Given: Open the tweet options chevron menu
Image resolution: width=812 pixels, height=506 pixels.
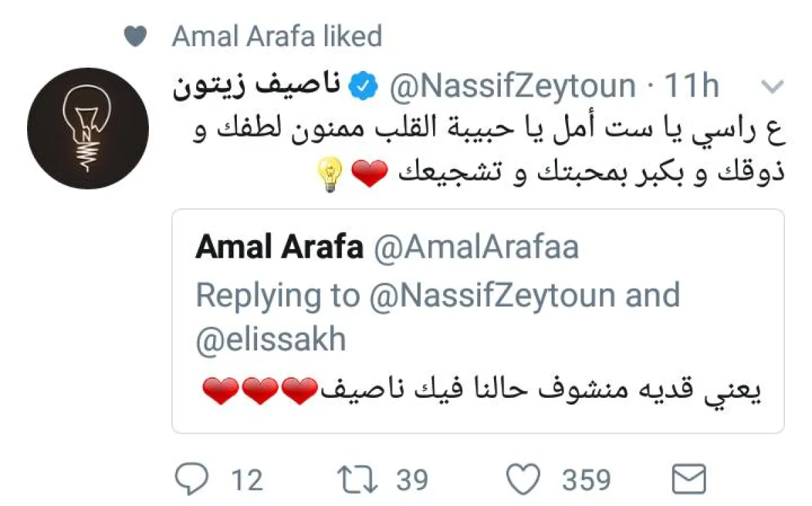Looking at the screenshot, I should [772, 87].
